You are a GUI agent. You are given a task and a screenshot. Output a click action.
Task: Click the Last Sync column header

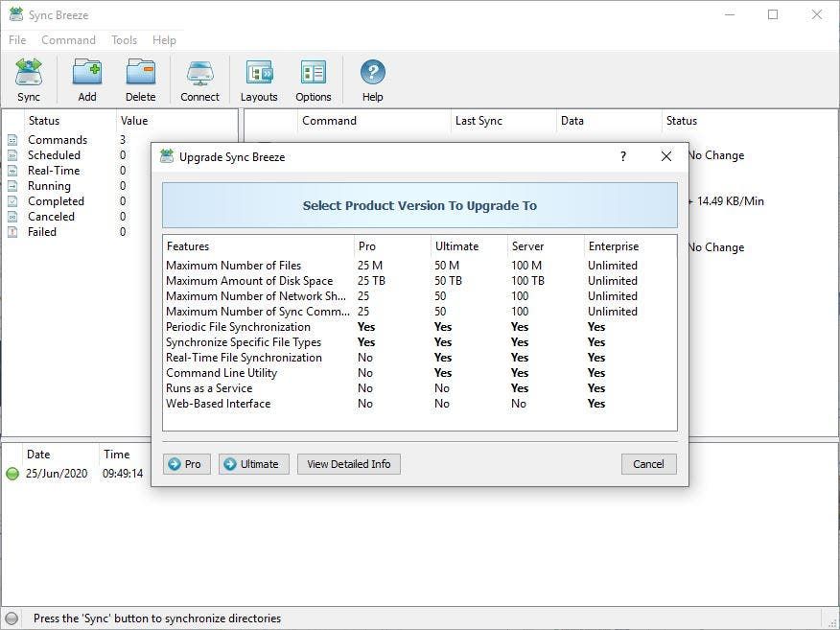pyautogui.click(x=503, y=121)
